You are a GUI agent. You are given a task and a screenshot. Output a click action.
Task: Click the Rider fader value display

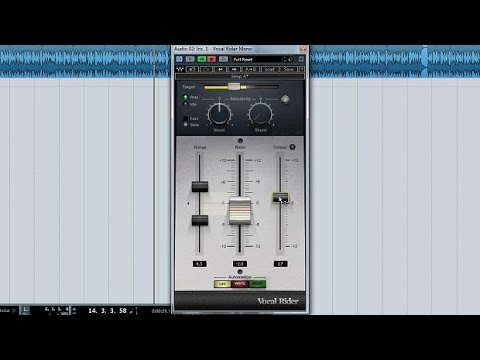[240, 264]
